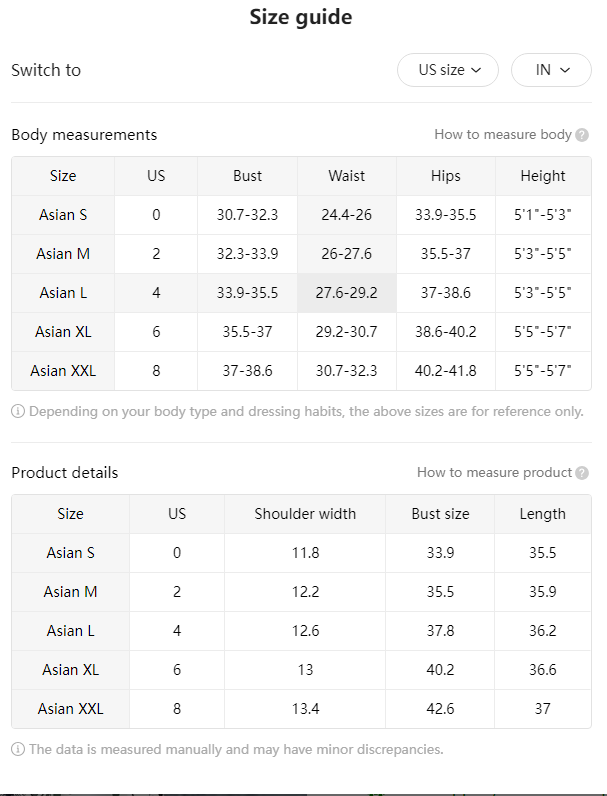Select the Asian S 30.7-32.3 bust cell
The width and height of the screenshot is (607, 796).
pyautogui.click(x=247, y=215)
